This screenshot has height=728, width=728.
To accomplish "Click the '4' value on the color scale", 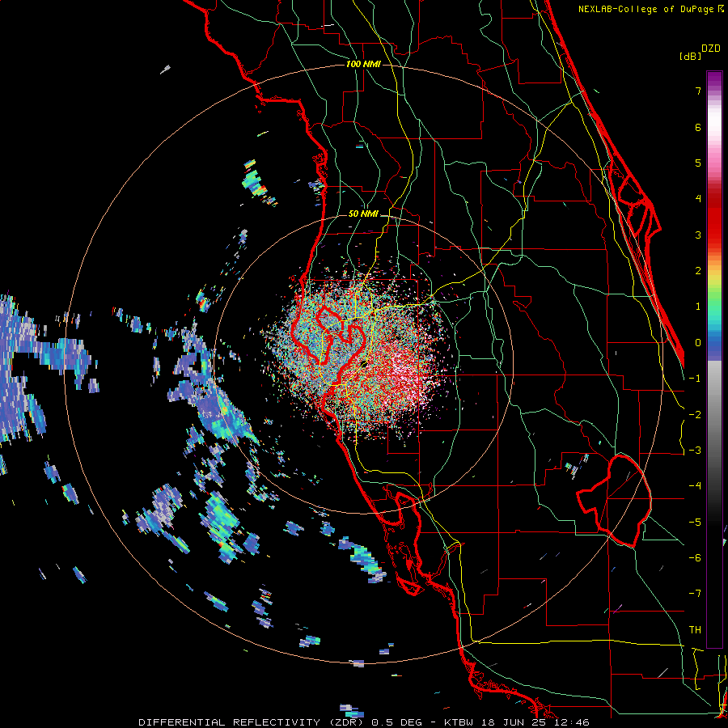I will click(698, 199).
